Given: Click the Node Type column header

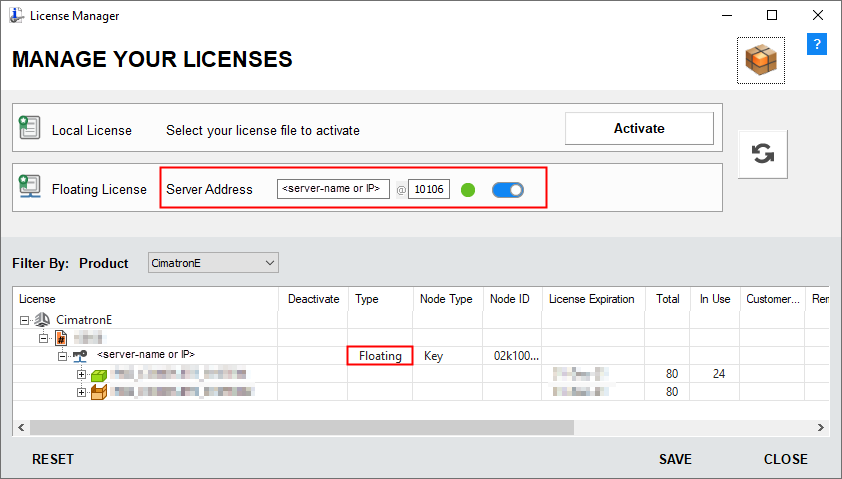Looking at the screenshot, I should [448, 299].
